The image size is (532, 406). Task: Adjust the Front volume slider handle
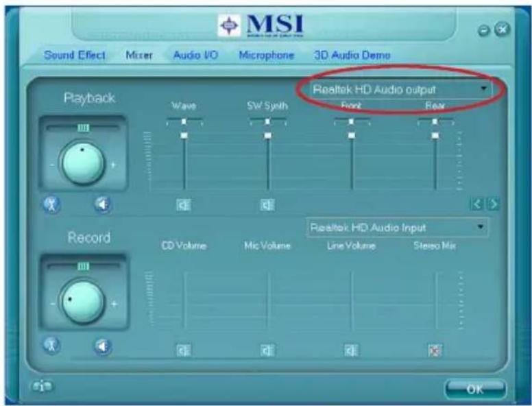[352, 135]
